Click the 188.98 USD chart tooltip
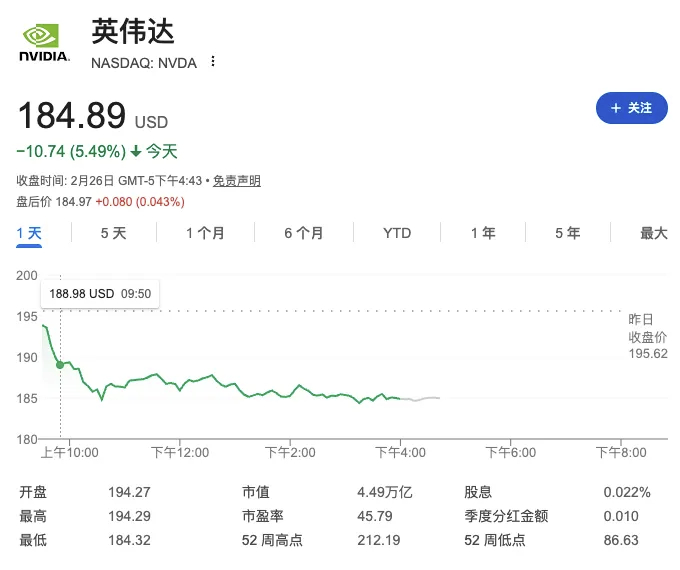 [x=100, y=294]
